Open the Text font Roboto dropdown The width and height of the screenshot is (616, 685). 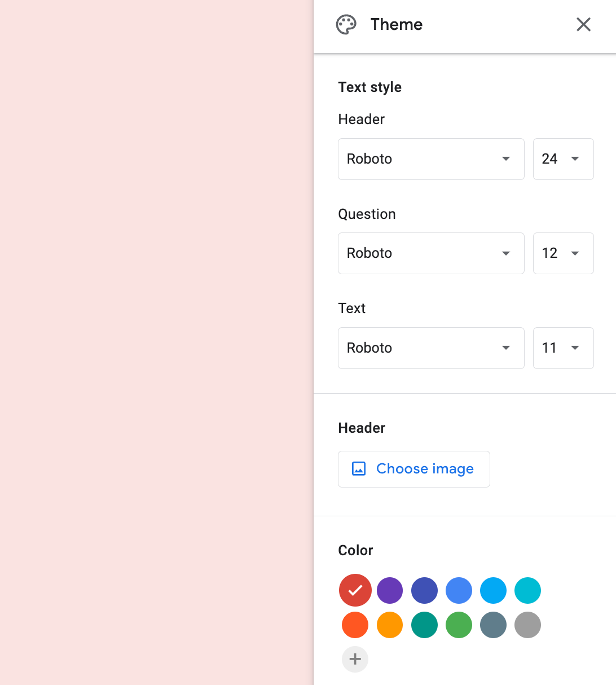coord(431,348)
